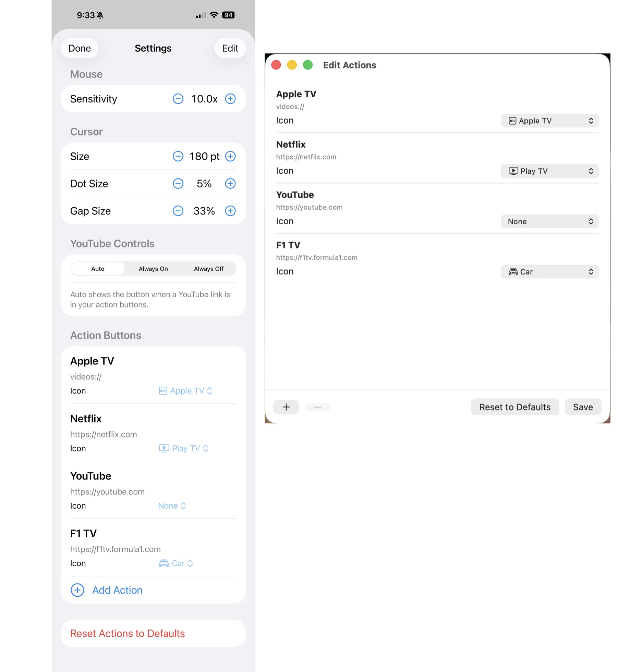Select YouTube title in Edit Actions window

(x=295, y=195)
